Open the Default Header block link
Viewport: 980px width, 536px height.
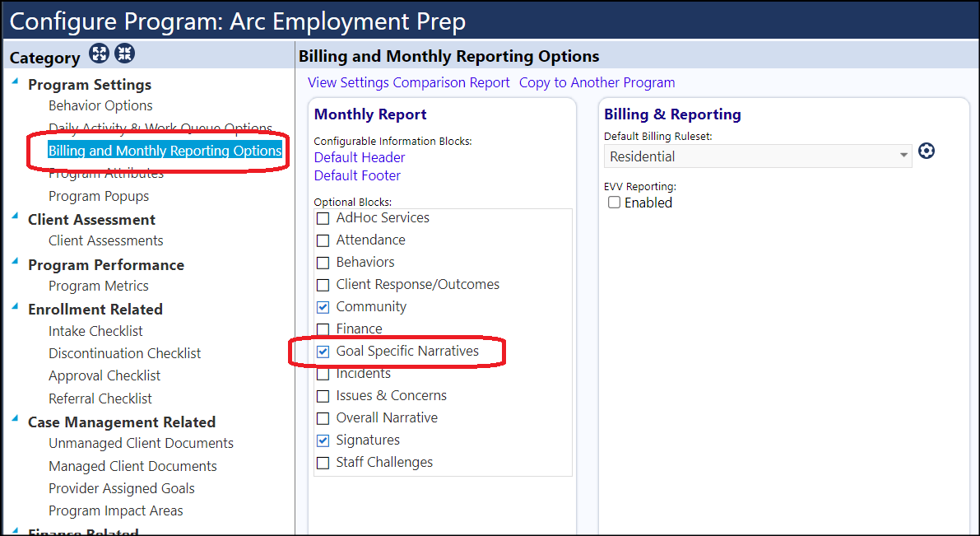click(x=360, y=157)
